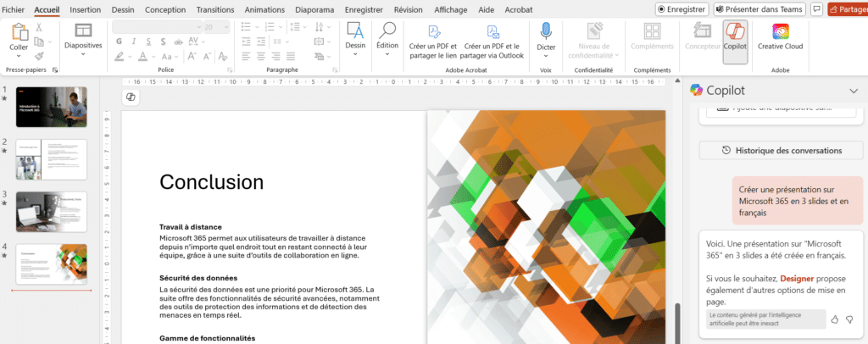Switch to the Diaporama tab

[314, 9]
